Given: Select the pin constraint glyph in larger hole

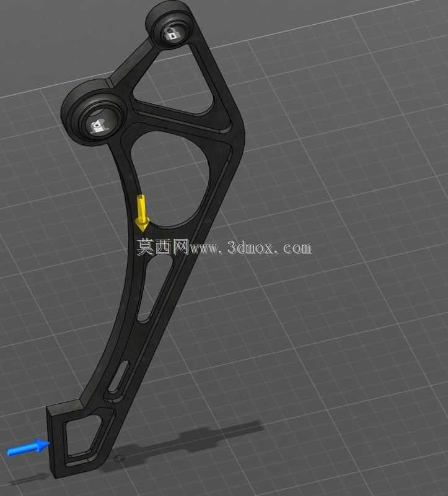Looking at the screenshot, I should click(98, 126).
